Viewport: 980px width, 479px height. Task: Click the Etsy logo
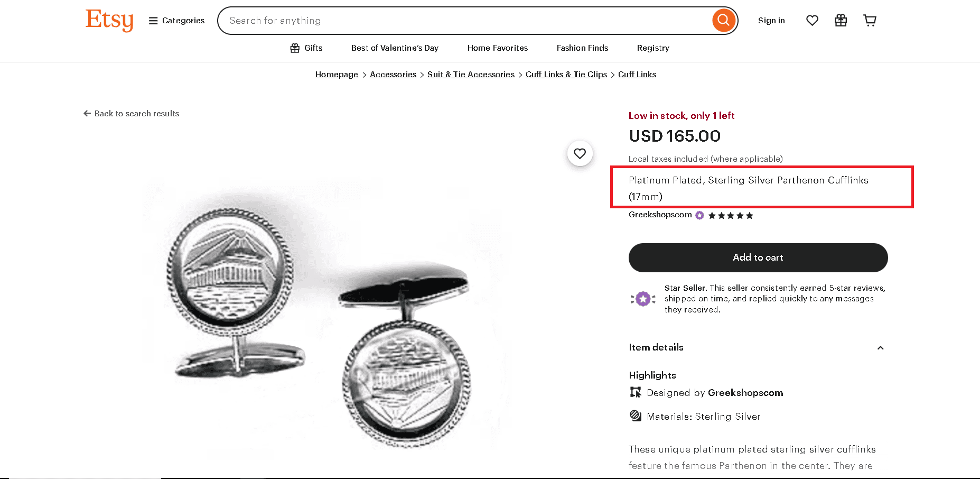click(x=109, y=20)
